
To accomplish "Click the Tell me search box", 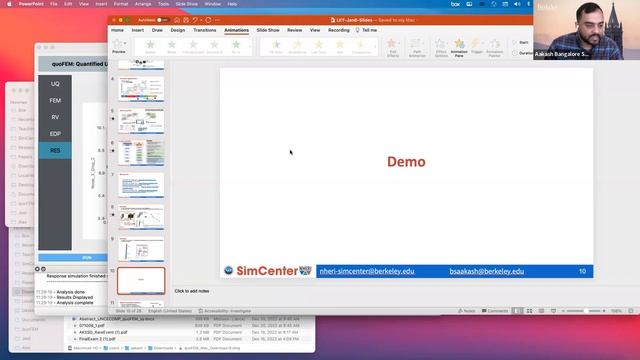I will tap(366, 30).
